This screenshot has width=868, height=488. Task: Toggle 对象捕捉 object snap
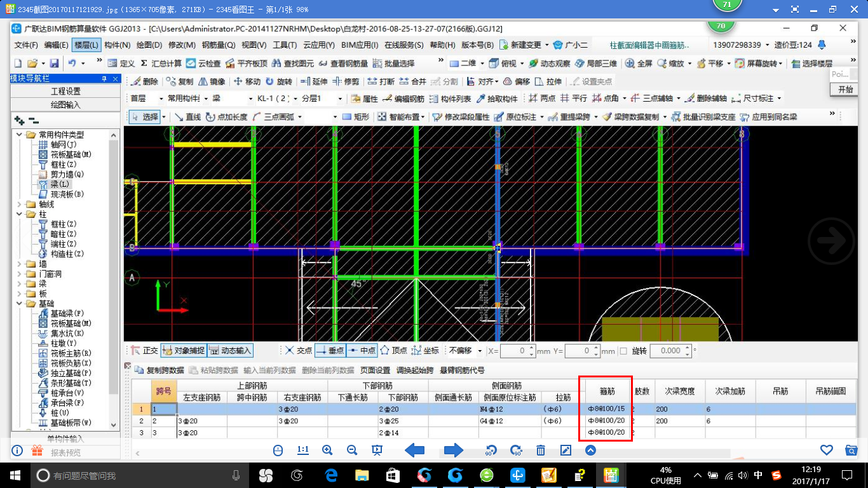(x=183, y=350)
